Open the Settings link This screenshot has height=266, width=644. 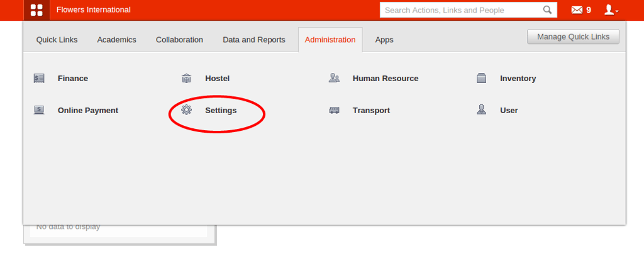pos(221,111)
